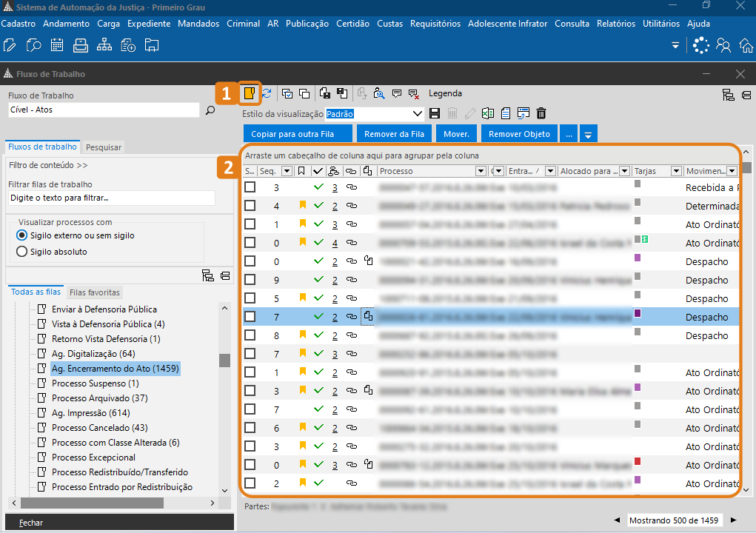
Task: Tick the checkbox for the Seq. 9 row
Action: tap(250, 280)
